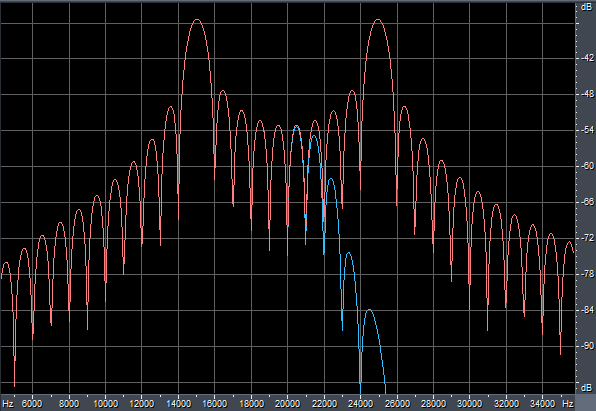Image resolution: width=596 pixels, height=411 pixels.
Task: Click the 26000 Hz axis label
Action: (x=397, y=403)
